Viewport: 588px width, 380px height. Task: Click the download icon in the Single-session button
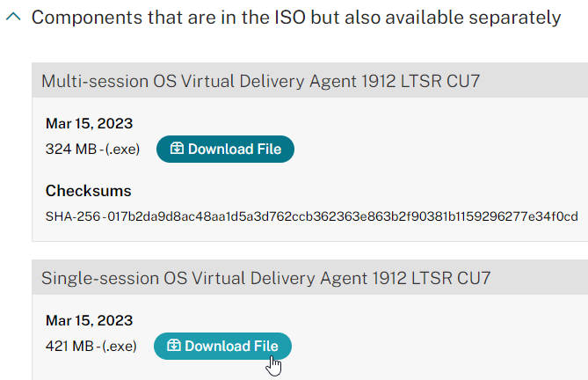[174, 346]
